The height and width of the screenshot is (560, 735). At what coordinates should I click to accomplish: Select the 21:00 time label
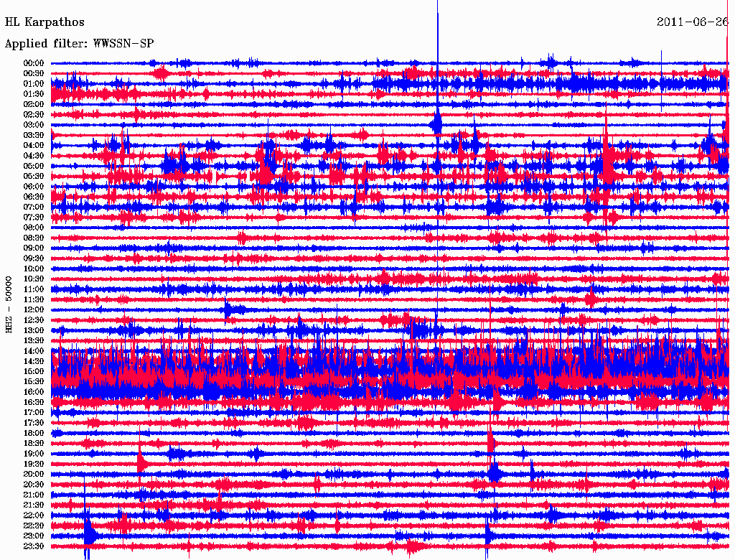34,495
